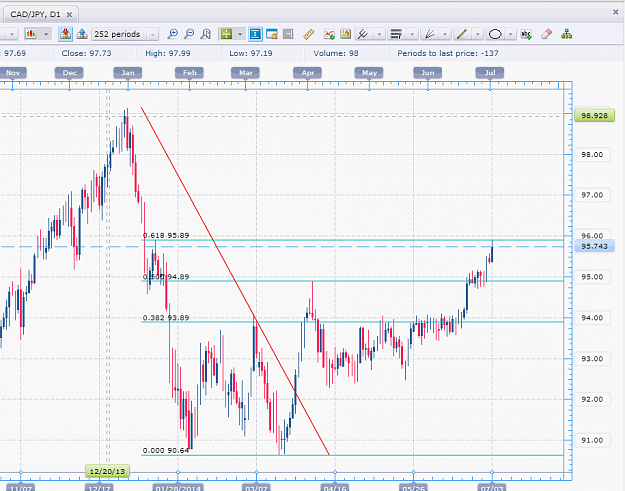Click the Nov month marker
625x491 pixels.
(13, 73)
